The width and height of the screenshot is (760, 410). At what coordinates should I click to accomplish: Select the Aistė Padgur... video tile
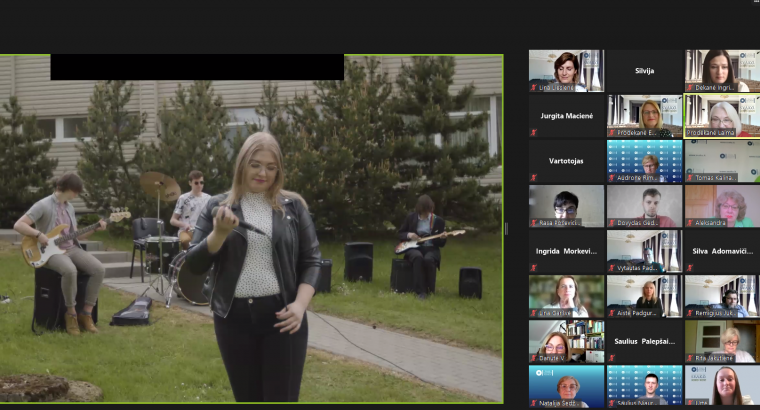tap(644, 295)
